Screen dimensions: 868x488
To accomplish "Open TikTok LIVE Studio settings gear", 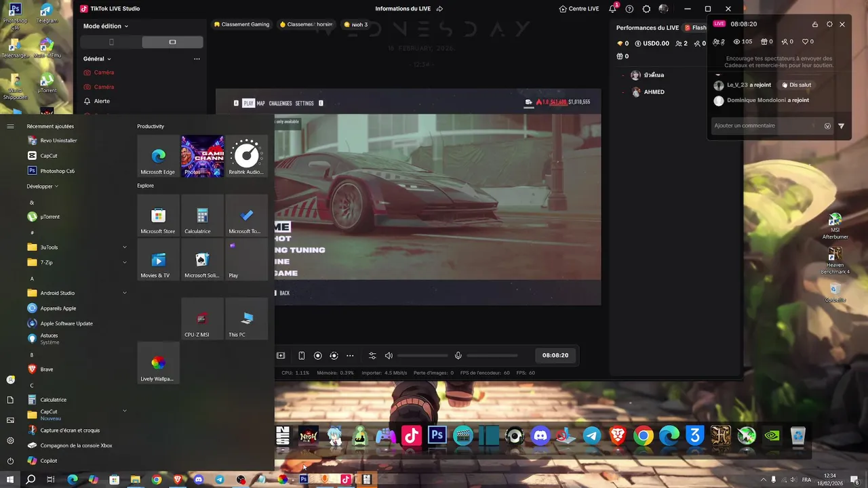I will [x=646, y=9].
